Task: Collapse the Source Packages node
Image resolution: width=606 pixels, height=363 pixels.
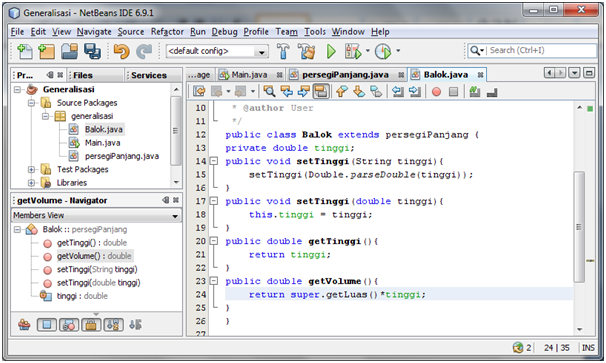Action: pos(31,103)
